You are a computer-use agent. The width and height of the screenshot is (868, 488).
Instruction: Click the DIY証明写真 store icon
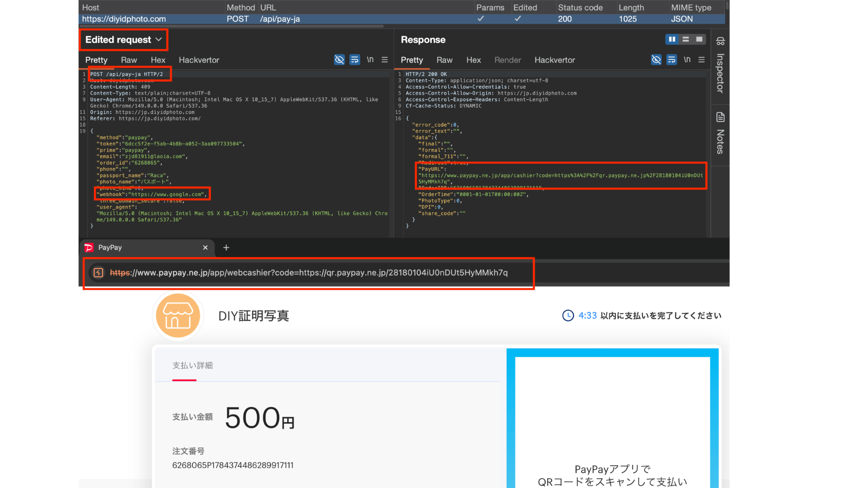(x=178, y=316)
